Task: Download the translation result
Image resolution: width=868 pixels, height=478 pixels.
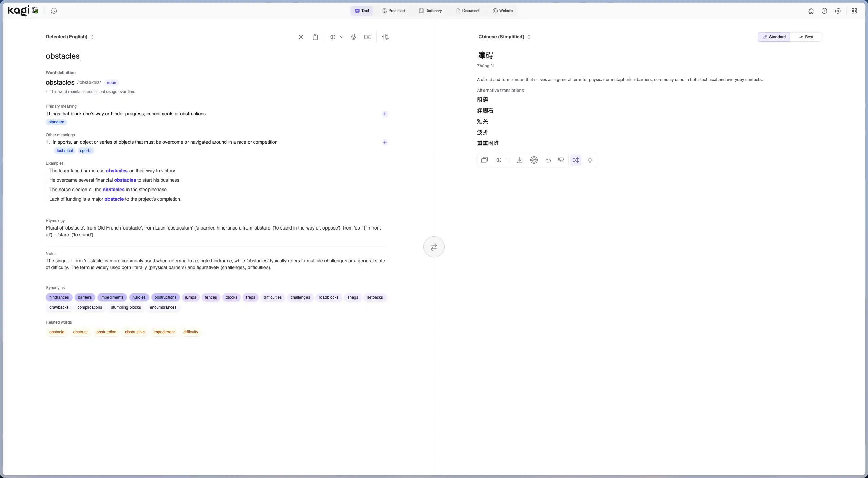Action: (x=519, y=160)
